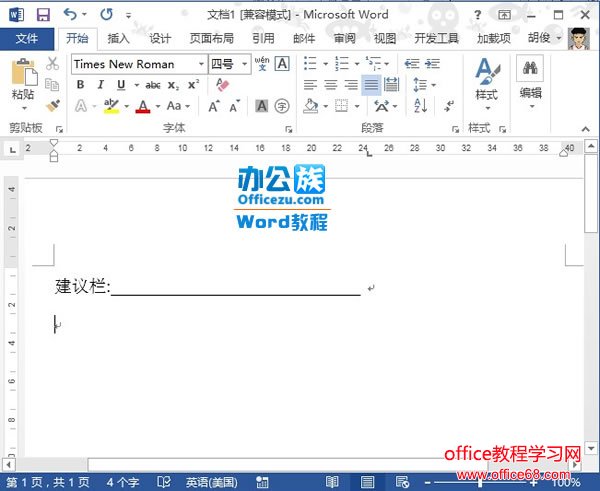Click the Paste clipboard icon

(24, 72)
